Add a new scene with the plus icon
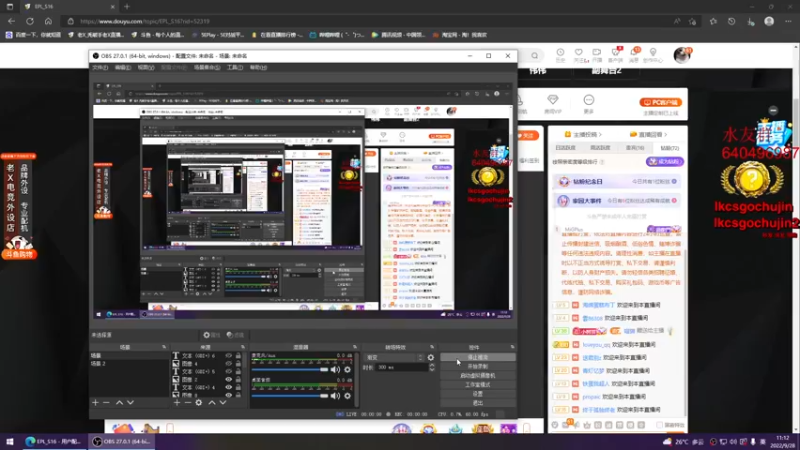 pyautogui.click(x=95, y=403)
